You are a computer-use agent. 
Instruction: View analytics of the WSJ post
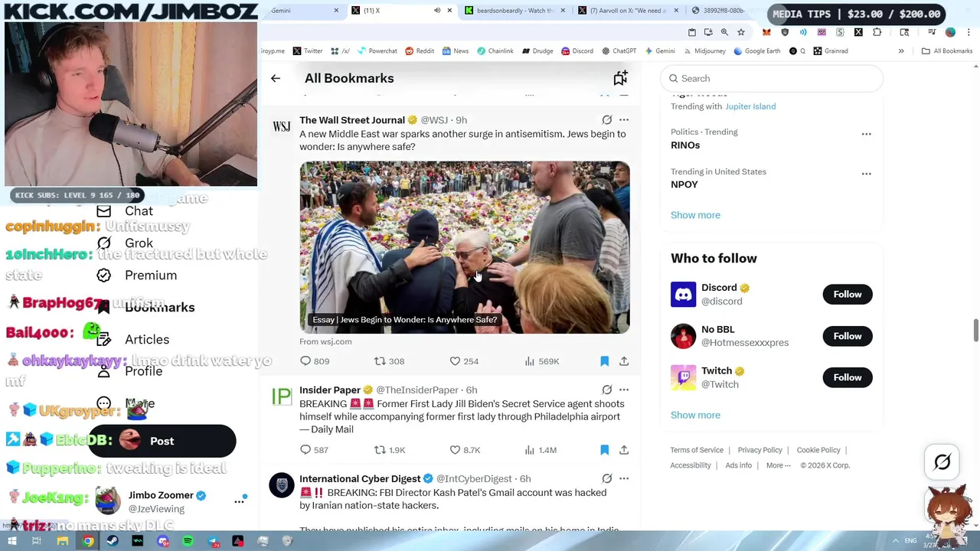click(x=541, y=361)
